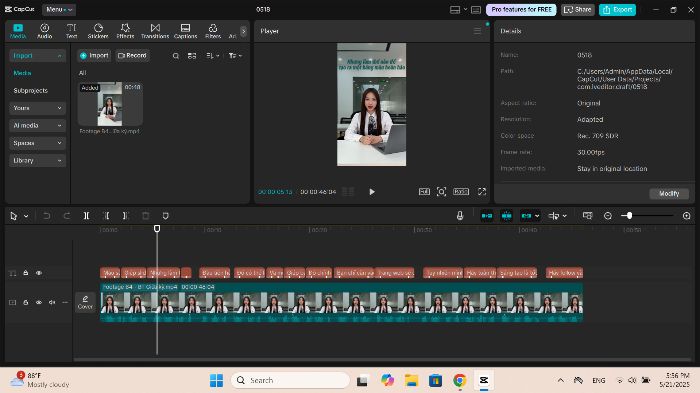This screenshot has width=700, height=393.
Task: Open the media filter dropdown
Action: [235, 56]
